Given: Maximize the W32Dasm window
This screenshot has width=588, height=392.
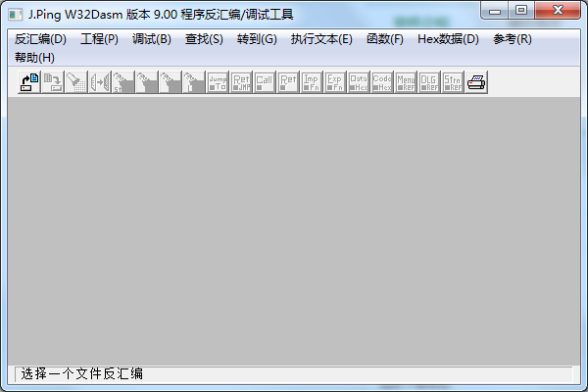Looking at the screenshot, I should (x=521, y=11).
